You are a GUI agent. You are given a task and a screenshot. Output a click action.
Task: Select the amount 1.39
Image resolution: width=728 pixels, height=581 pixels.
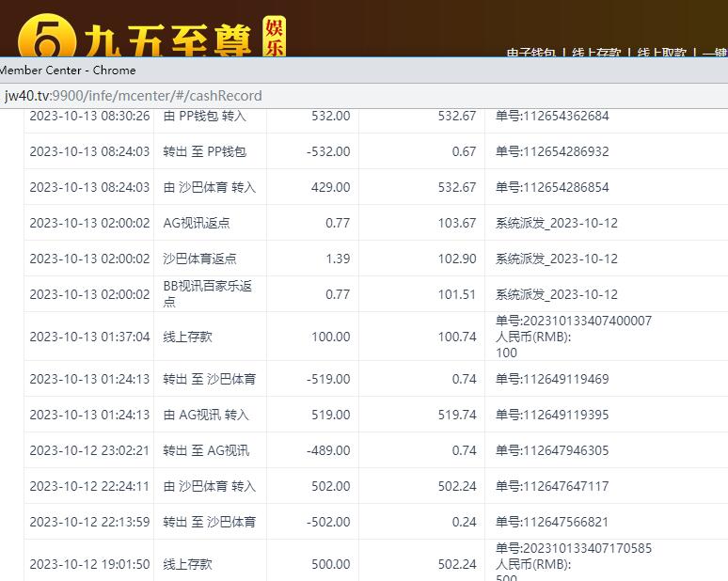coord(338,259)
